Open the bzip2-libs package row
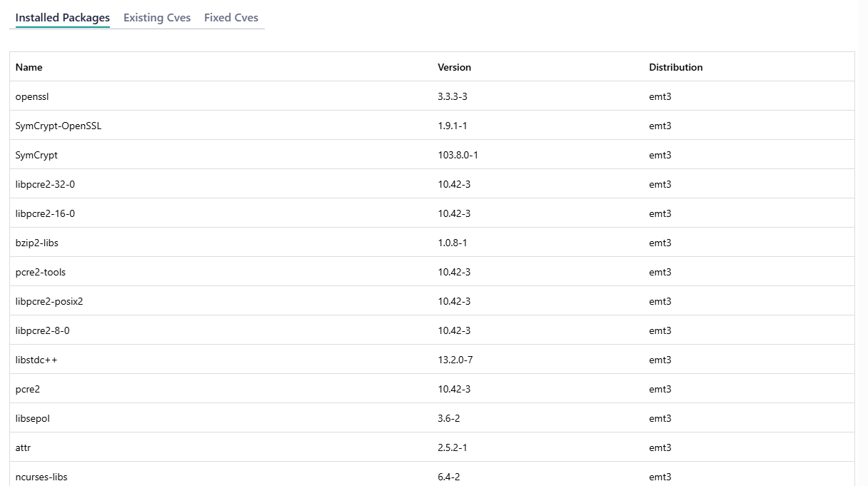 click(36, 243)
